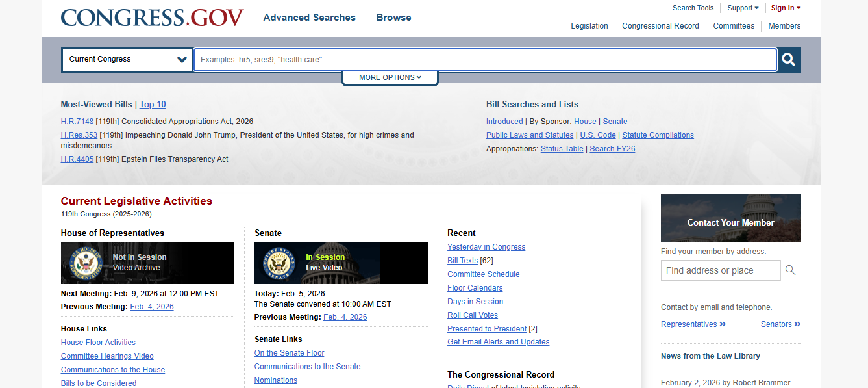Watch Senate In Session live video
This screenshot has height=388, width=868.
[325, 263]
